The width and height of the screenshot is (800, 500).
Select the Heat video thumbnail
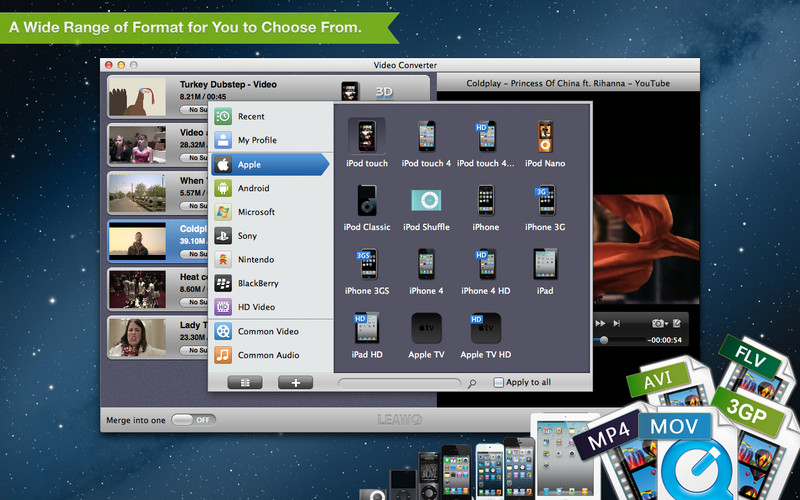pos(137,289)
